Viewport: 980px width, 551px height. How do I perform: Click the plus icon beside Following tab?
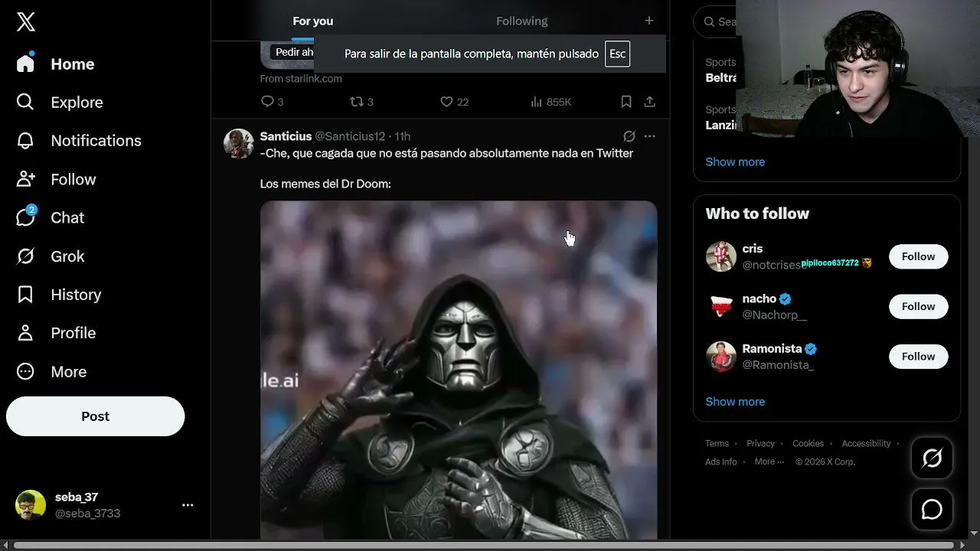(x=649, y=21)
